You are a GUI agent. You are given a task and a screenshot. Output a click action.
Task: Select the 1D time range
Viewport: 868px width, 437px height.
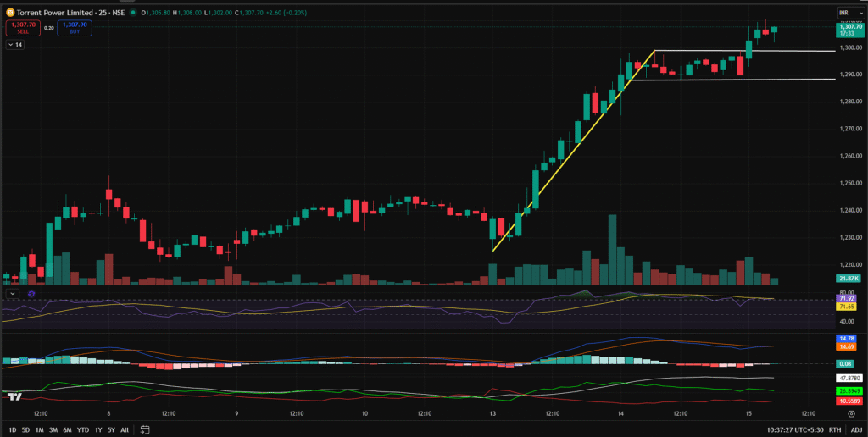11,429
